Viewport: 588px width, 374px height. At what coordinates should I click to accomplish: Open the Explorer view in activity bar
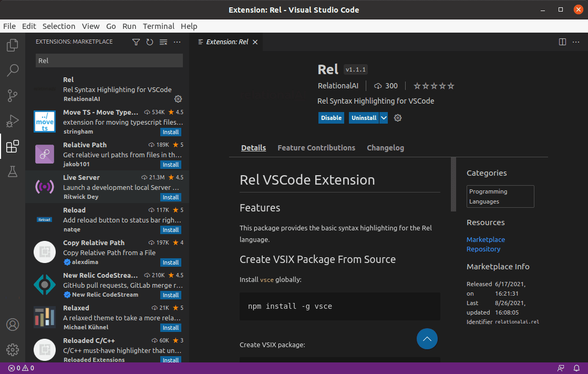(x=13, y=46)
